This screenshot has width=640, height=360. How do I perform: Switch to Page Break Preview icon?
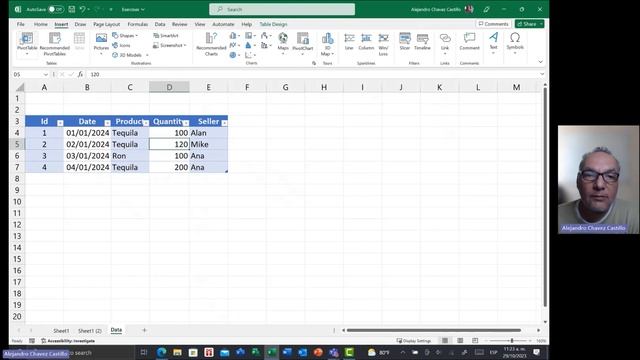coord(475,340)
